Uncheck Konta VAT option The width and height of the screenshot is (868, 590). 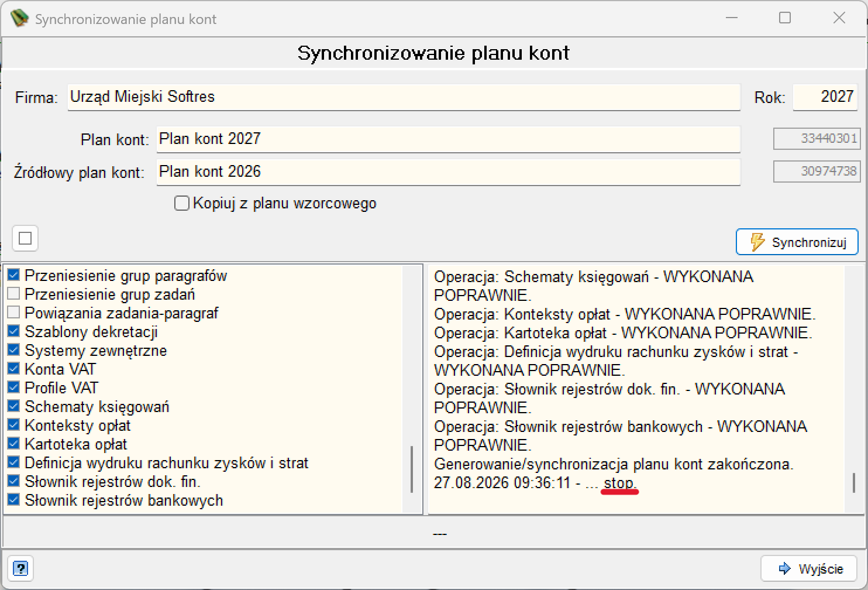13,368
